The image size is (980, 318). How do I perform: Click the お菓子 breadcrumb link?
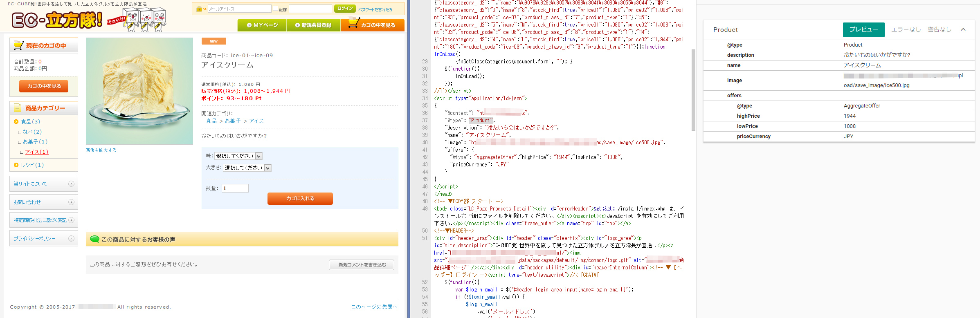[233, 121]
